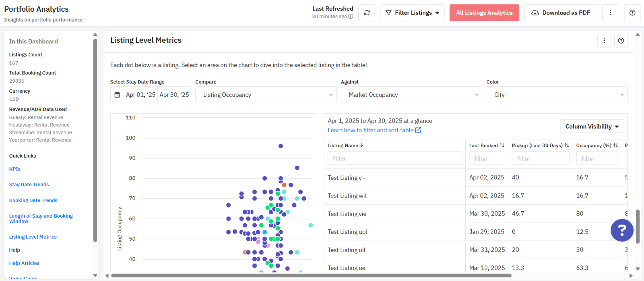644x281 pixels.
Task: Open the Against Market Occupancy dropdown
Action: pos(411,95)
